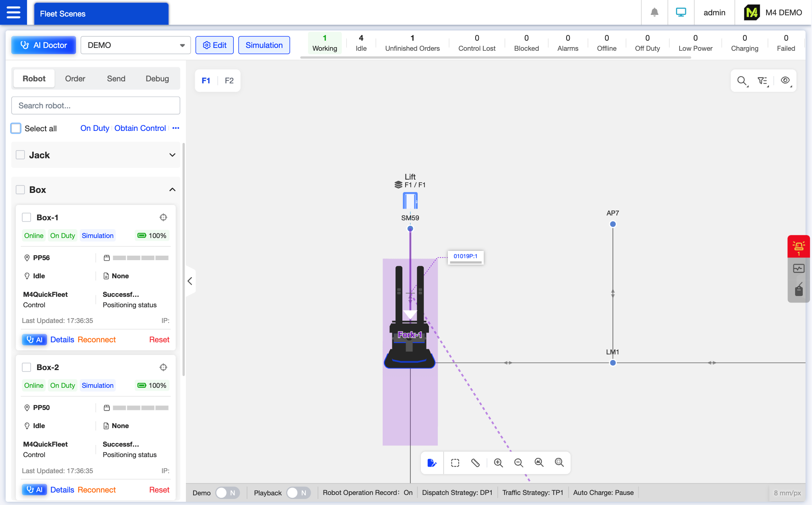Screen dimensions: 812x505
Task: Expand the Jack robot group
Action: coord(172,155)
